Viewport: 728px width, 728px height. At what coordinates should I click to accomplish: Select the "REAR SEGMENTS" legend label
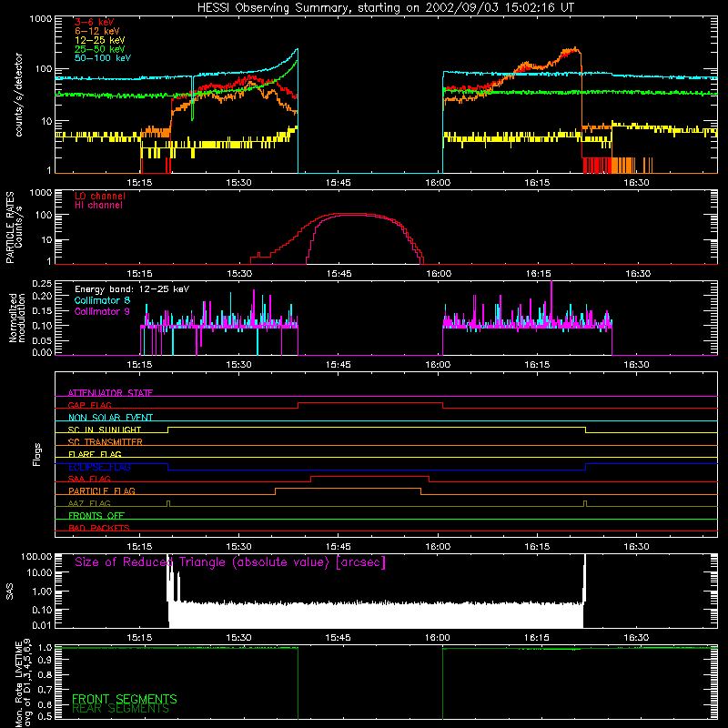[x=120, y=709]
